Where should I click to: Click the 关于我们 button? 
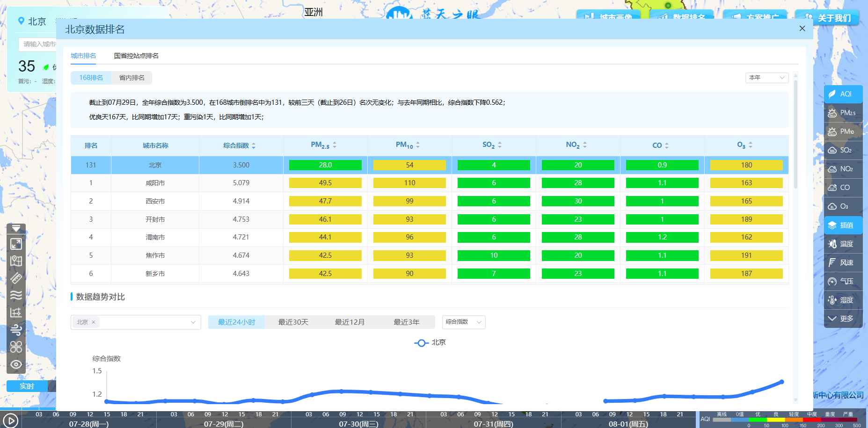(x=828, y=17)
